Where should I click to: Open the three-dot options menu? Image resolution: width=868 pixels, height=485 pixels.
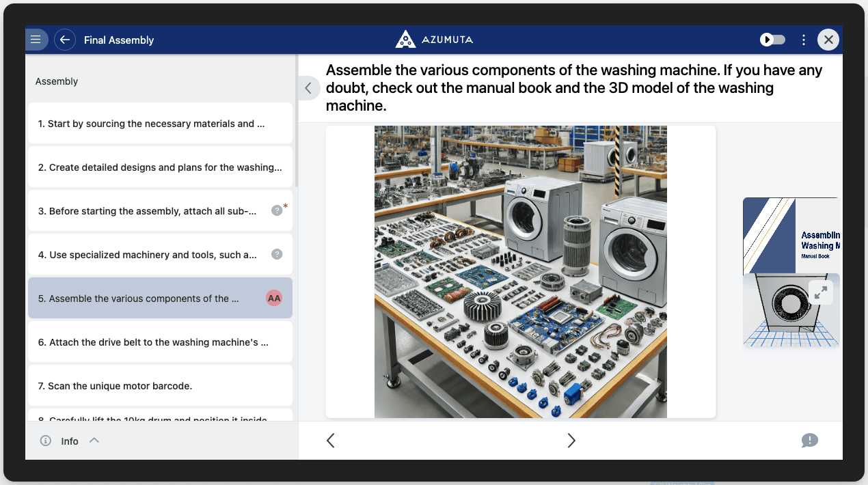click(804, 40)
